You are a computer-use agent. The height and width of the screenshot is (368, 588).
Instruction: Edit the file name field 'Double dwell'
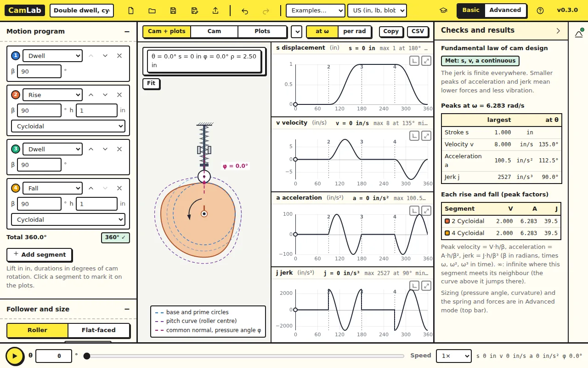tap(81, 11)
